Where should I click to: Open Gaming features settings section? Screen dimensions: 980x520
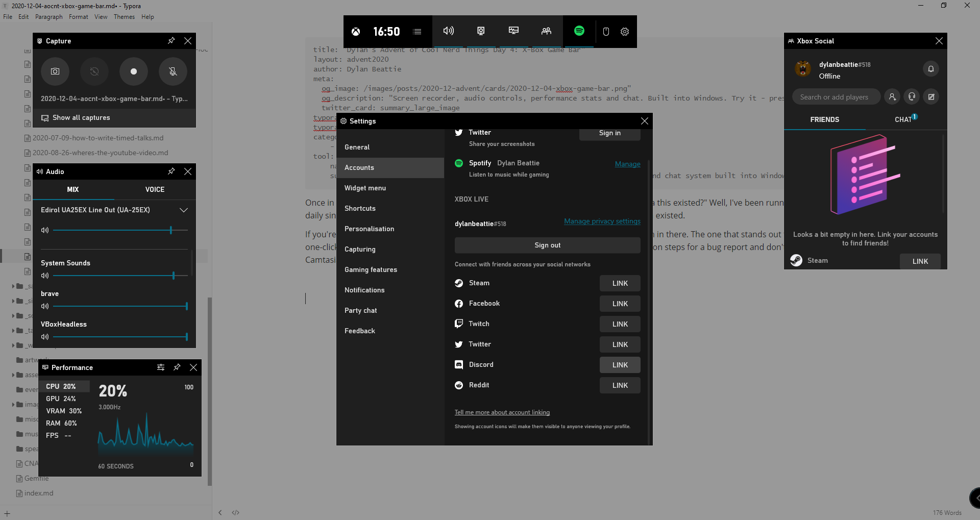click(390, 269)
